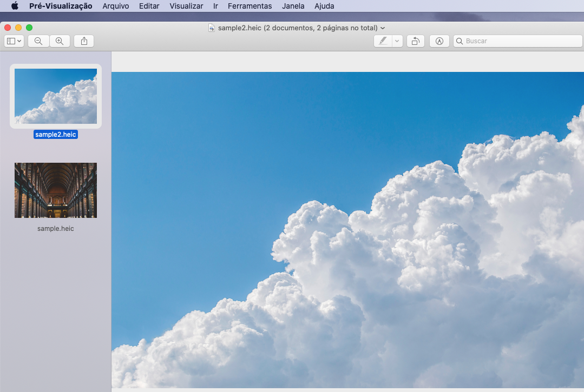Open the Arquivo menu
The image size is (584, 392).
point(116,6)
